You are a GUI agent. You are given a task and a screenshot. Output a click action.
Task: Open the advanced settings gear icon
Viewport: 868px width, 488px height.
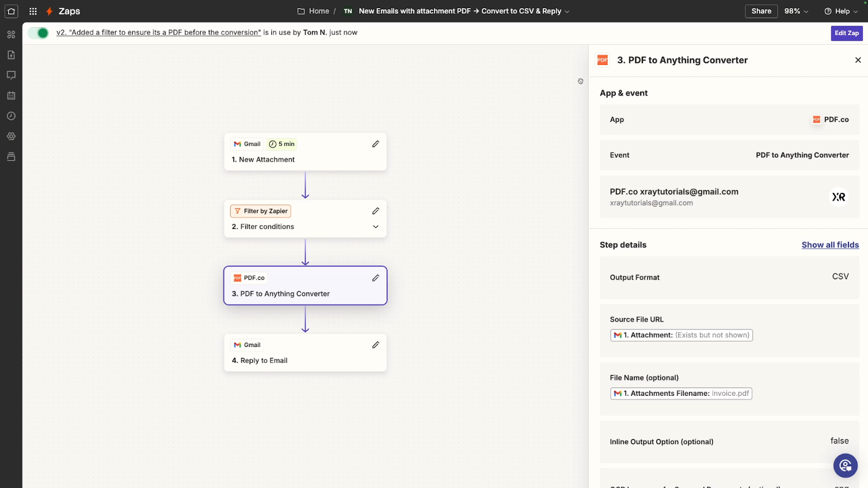pyautogui.click(x=11, y=136)
